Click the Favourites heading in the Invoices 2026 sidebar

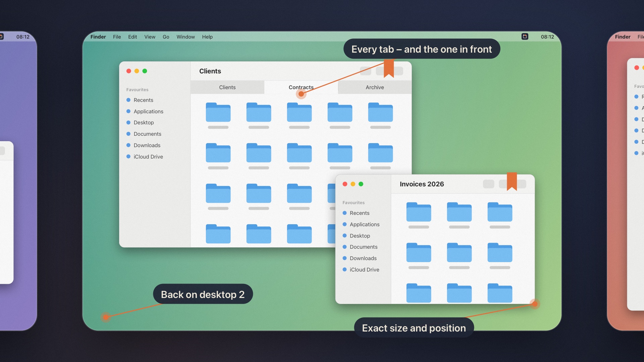354,202
